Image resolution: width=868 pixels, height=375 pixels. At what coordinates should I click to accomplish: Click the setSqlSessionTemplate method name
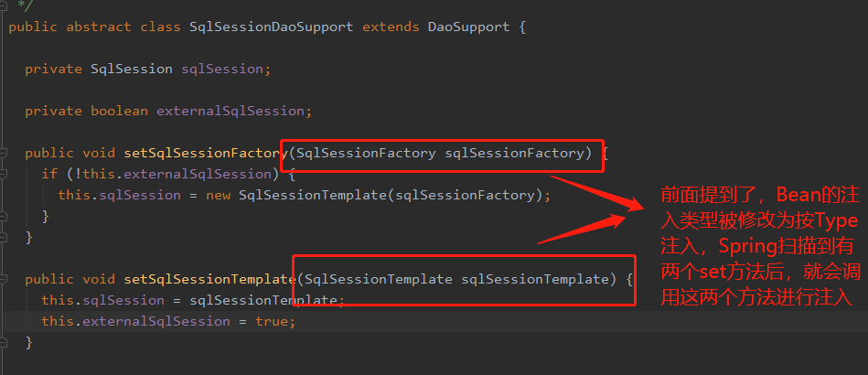[x=209, y=279]
